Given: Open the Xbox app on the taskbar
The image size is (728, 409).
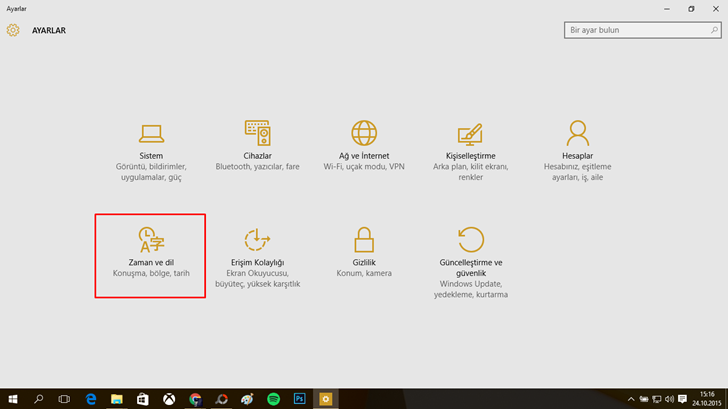Looking at the screenshot, I should pos(169,399).
